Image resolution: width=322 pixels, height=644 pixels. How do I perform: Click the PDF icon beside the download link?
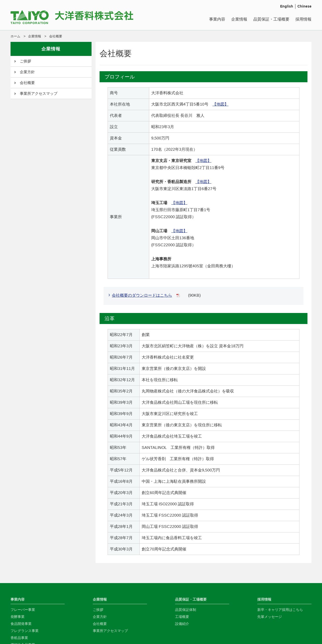178,295
